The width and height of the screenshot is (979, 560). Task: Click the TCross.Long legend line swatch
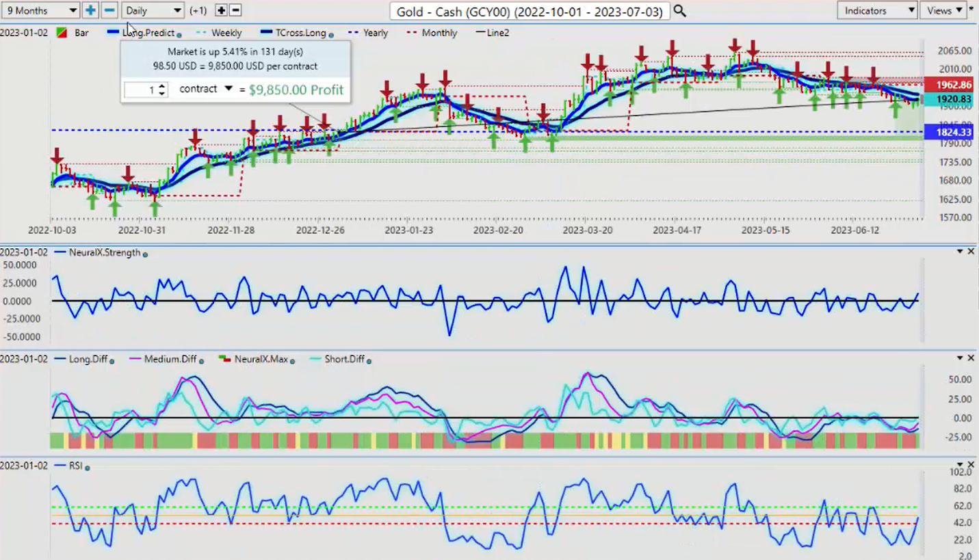pos(266,33)
